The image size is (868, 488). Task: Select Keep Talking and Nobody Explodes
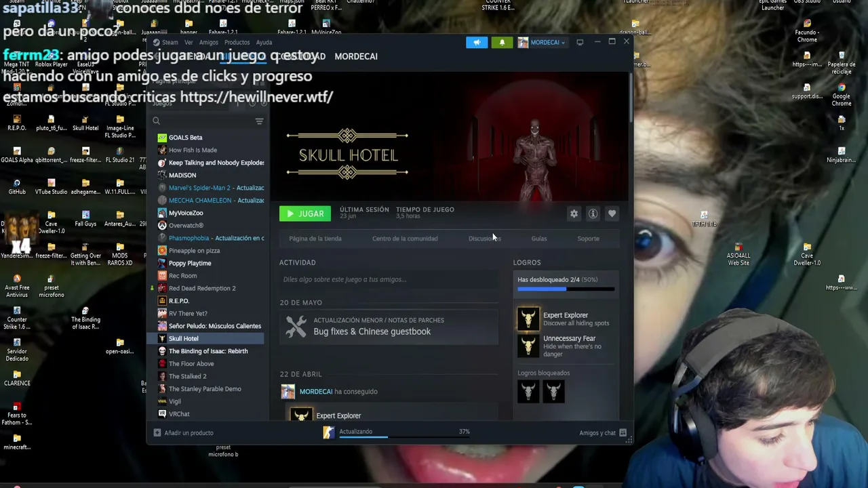pos(210,163)
